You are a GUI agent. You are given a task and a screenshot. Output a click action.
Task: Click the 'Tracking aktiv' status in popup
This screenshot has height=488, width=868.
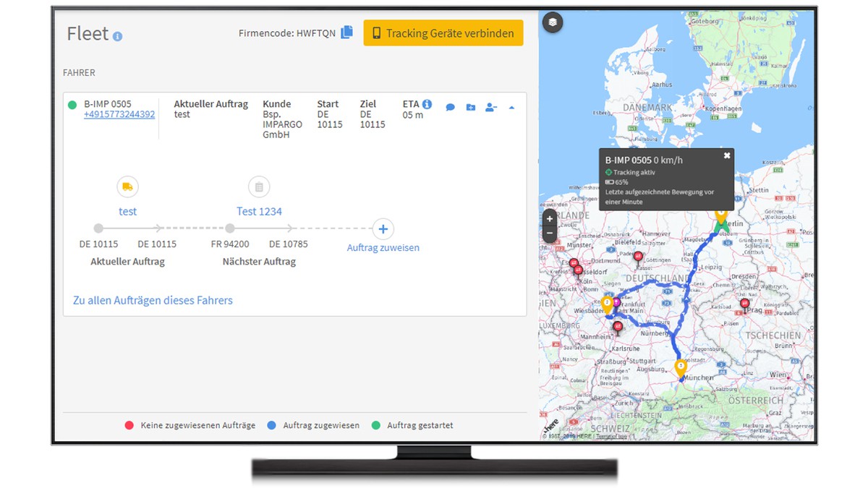tap(629, 172)
